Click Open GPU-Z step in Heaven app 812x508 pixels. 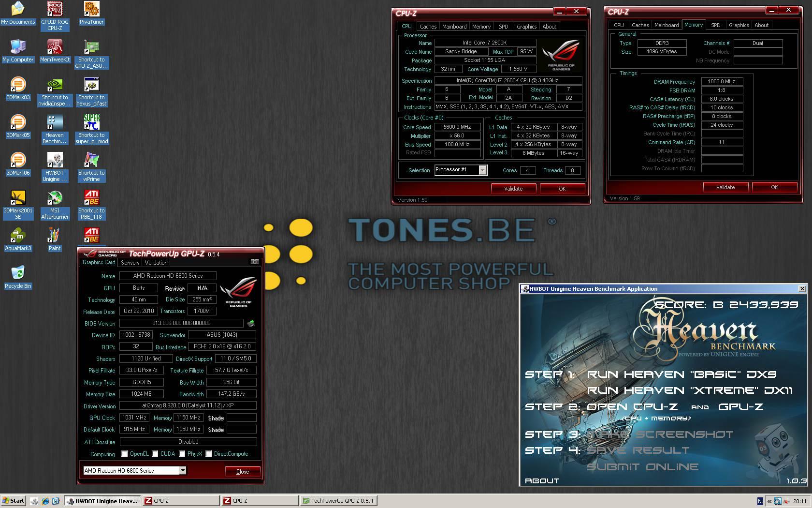[x=741, y=407]
